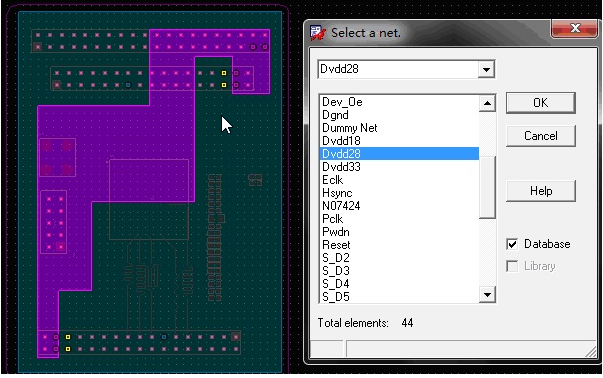The height and width of the screenshot is (378, 603).
Task: Confirm selection with the OK button
Action: click(x=541, y=103)
